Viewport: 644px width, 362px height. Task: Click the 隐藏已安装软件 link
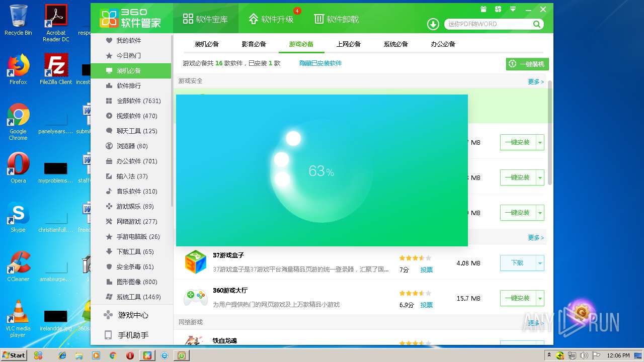320,63
